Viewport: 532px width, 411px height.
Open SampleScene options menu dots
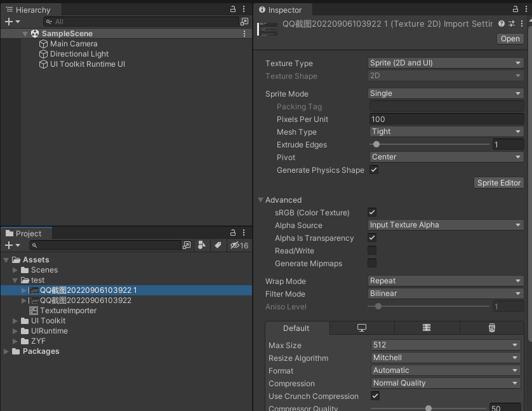point(244,34)
